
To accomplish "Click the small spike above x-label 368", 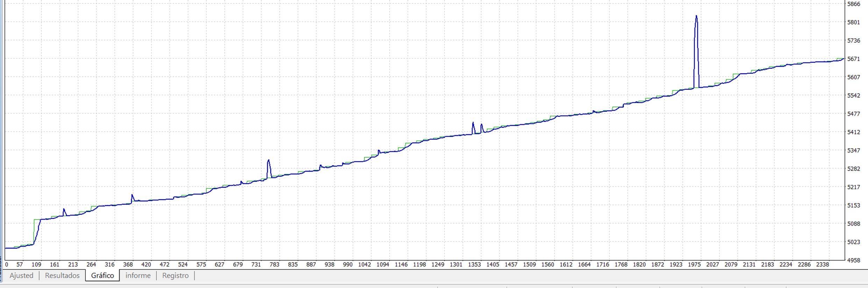I will click(132, 195).
